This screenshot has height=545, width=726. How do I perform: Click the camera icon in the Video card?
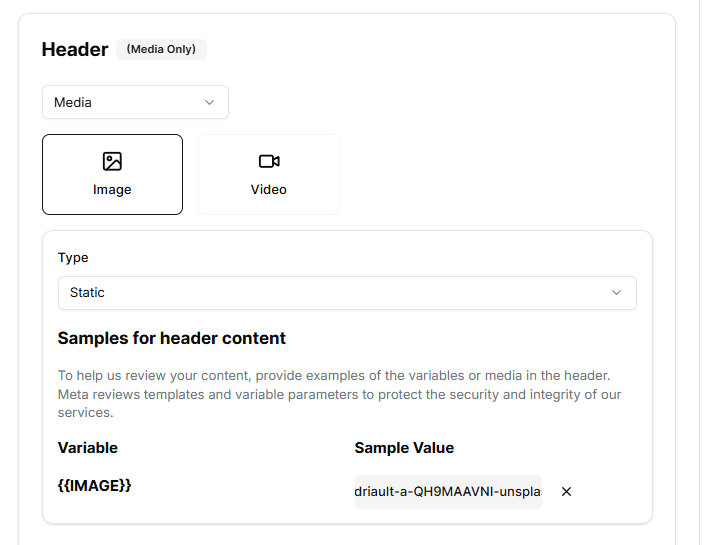coord(269,161)
